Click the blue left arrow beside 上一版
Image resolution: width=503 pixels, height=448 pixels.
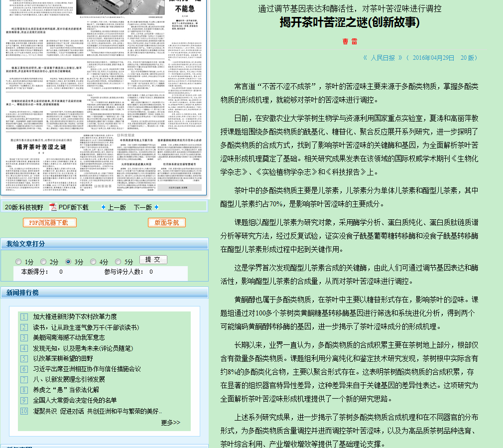tap(104, 207)
